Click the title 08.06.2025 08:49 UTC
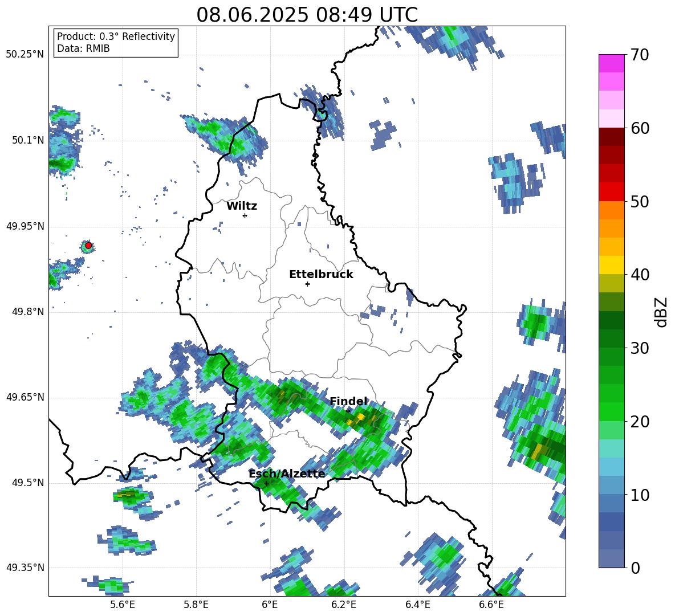 (x=307, y=15)
